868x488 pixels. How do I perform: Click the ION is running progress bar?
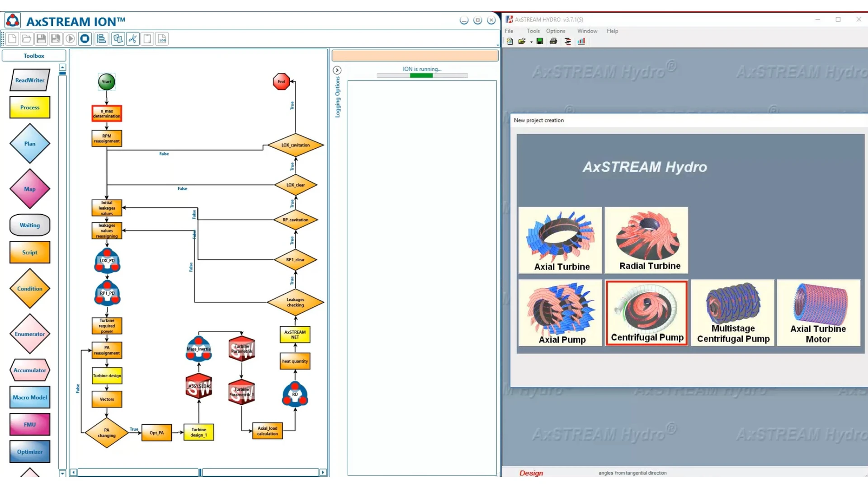click(422, 75)
